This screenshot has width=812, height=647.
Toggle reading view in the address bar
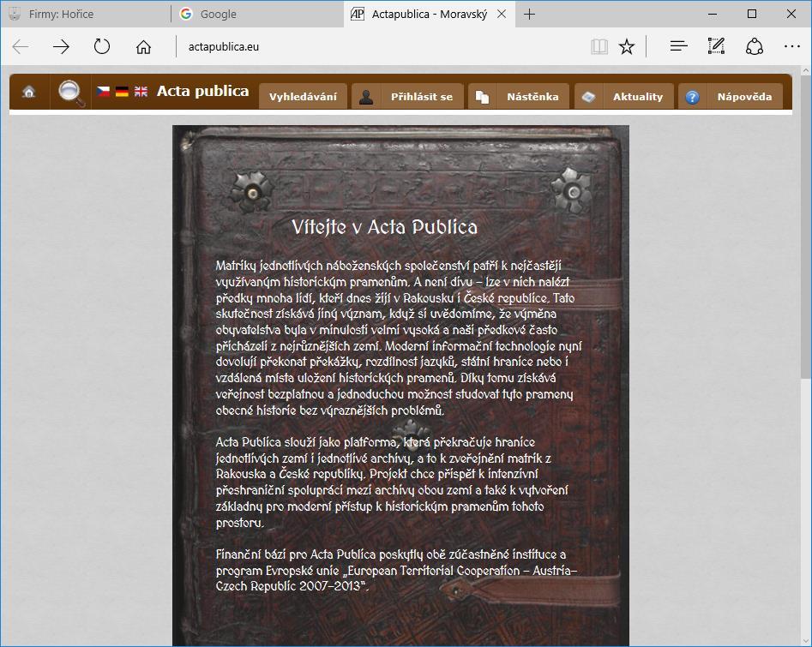pos(599,46)
